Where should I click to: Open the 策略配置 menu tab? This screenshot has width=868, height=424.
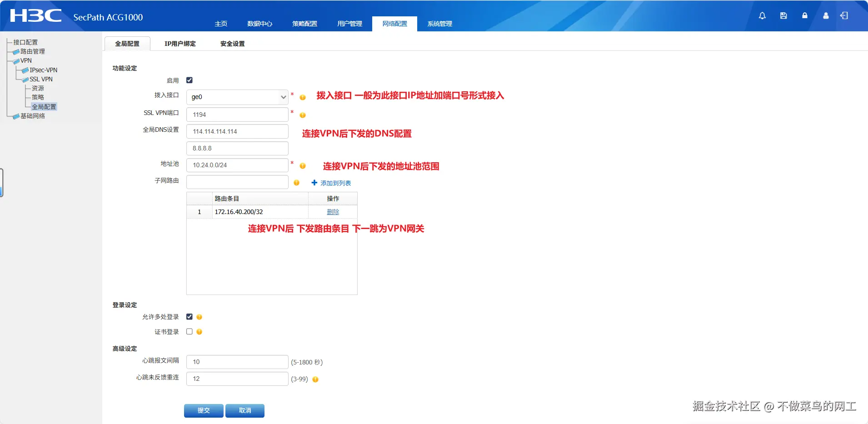coord(304,24)
